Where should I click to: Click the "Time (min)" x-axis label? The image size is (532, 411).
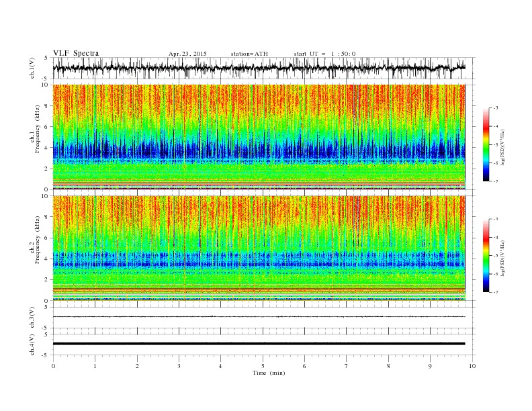[x=269, y=373]
